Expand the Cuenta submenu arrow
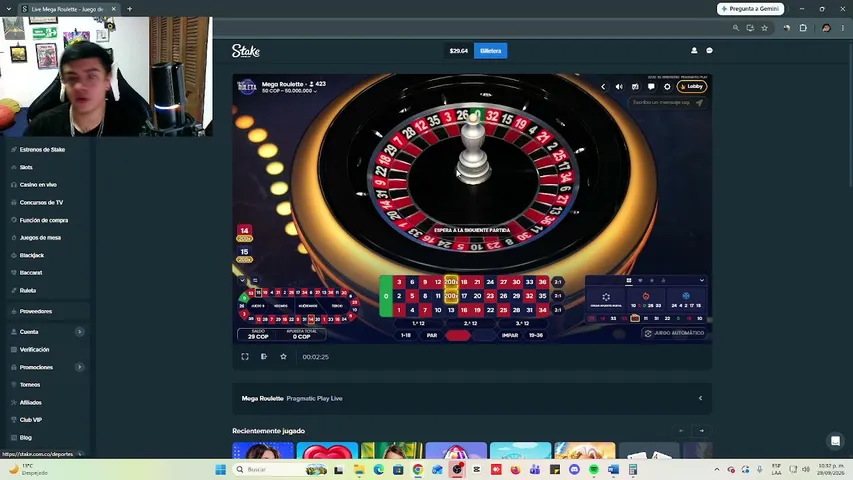Screen dimensions: 853x480 (x=79, y=331)
